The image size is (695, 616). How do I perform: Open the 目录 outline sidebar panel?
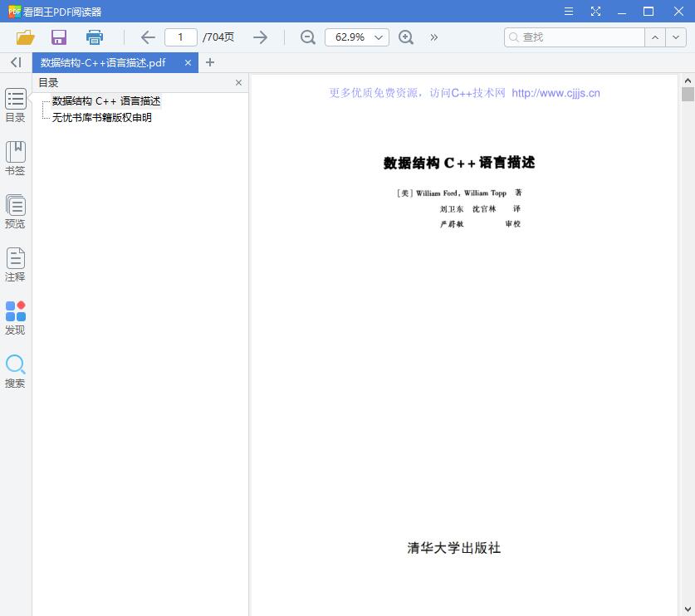pos(16,105)
